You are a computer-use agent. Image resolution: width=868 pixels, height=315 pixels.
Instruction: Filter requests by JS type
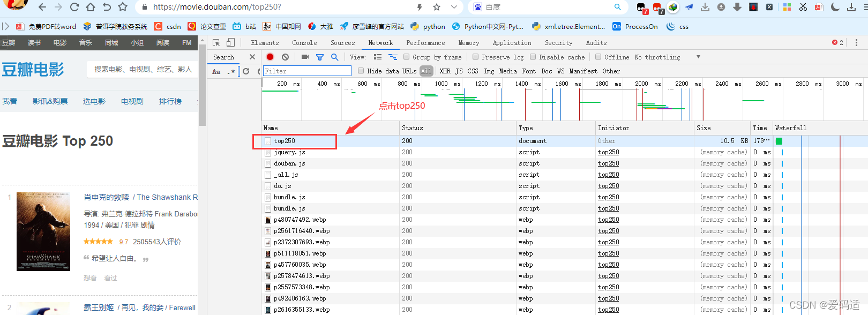coord(459,71)
